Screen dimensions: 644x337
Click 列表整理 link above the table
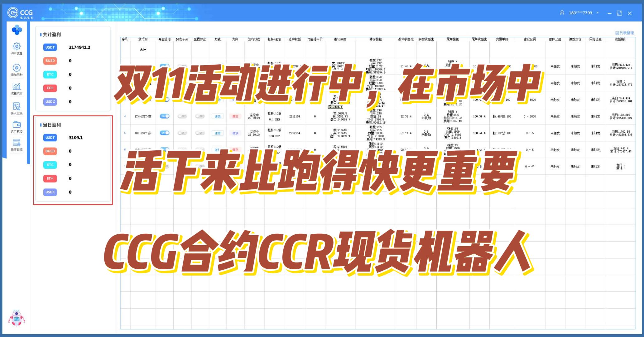tap(624, 33)
